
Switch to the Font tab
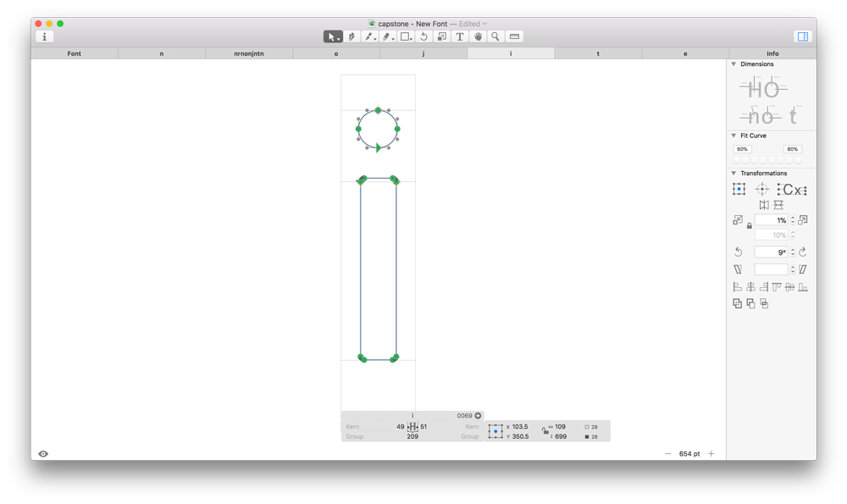click(x=74, y=53)
